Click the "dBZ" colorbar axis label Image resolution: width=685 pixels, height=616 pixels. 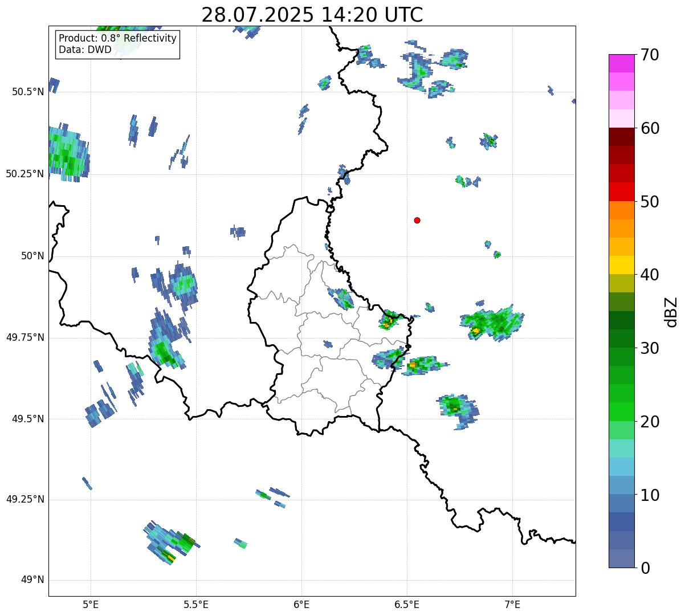[671, 311]
